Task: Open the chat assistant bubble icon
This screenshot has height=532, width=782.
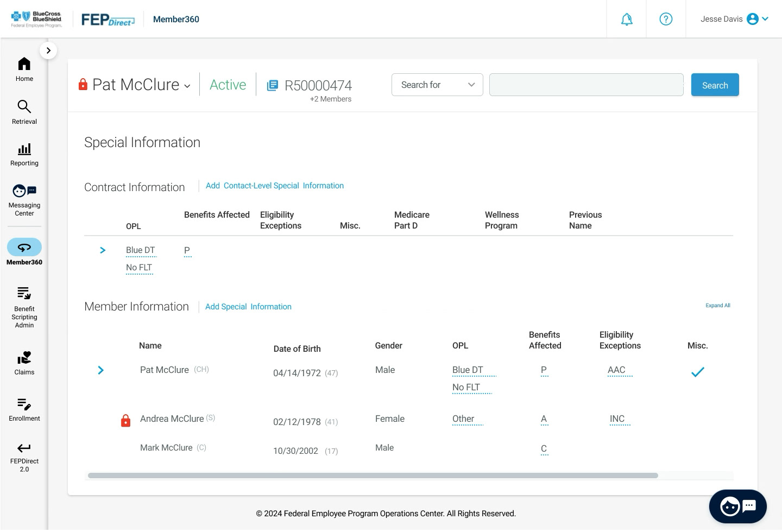Action: (737, 506)
